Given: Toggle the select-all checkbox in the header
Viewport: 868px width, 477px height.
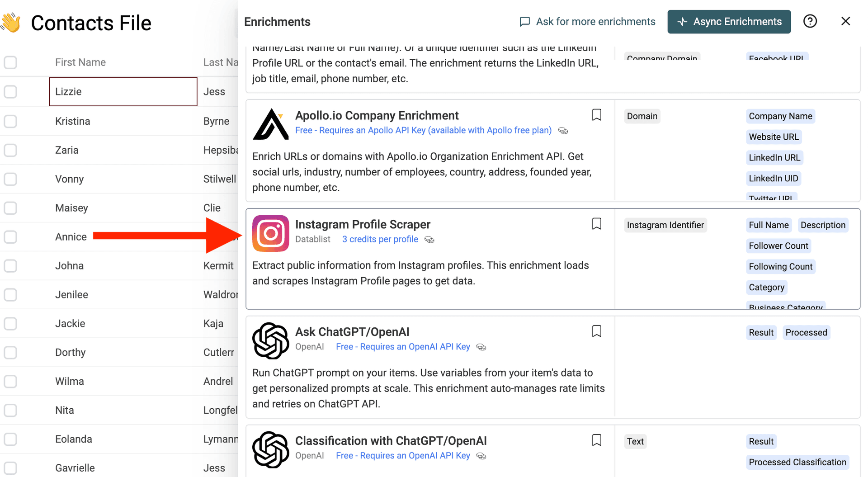Looking at the screenshot, I should click(x=10, y=62).
